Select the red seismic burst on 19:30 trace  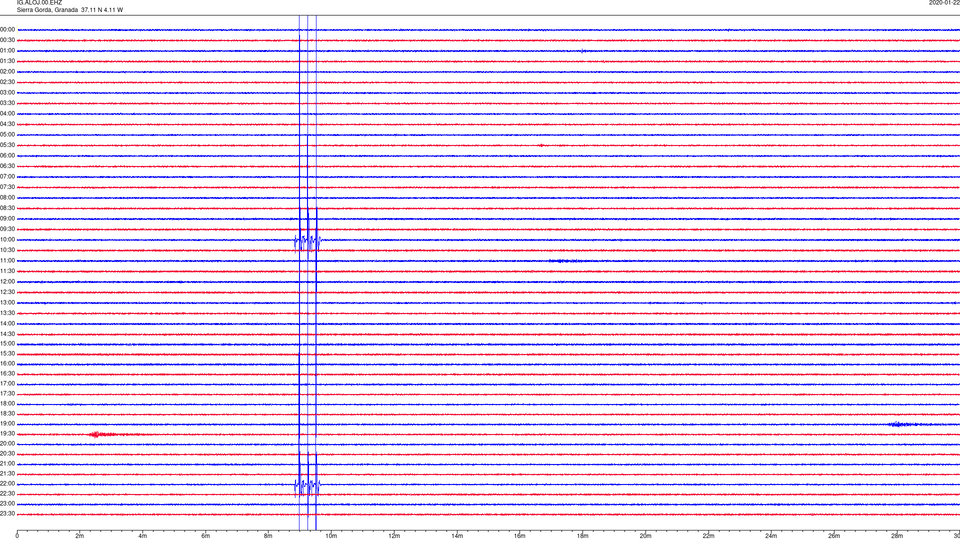click(x=103, y=435)
